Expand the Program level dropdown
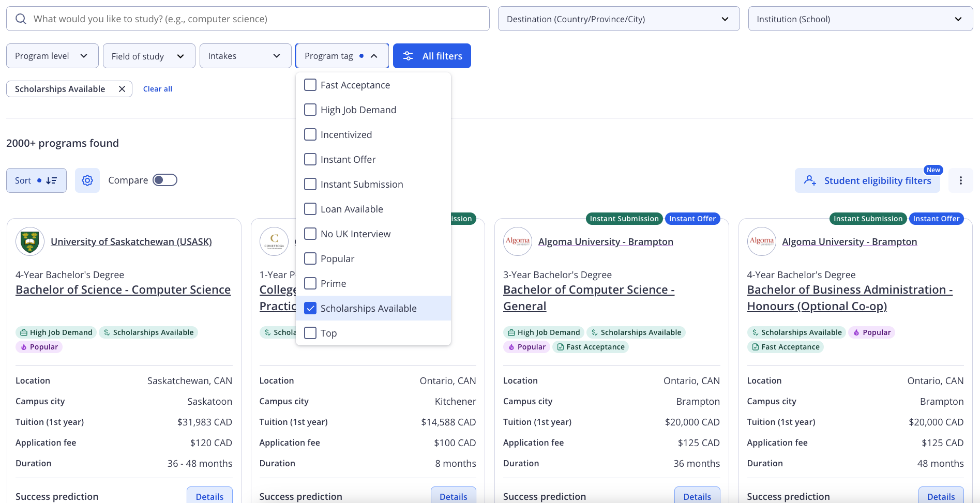The height and width of the screenshot is (503, 980). (52, 56)
